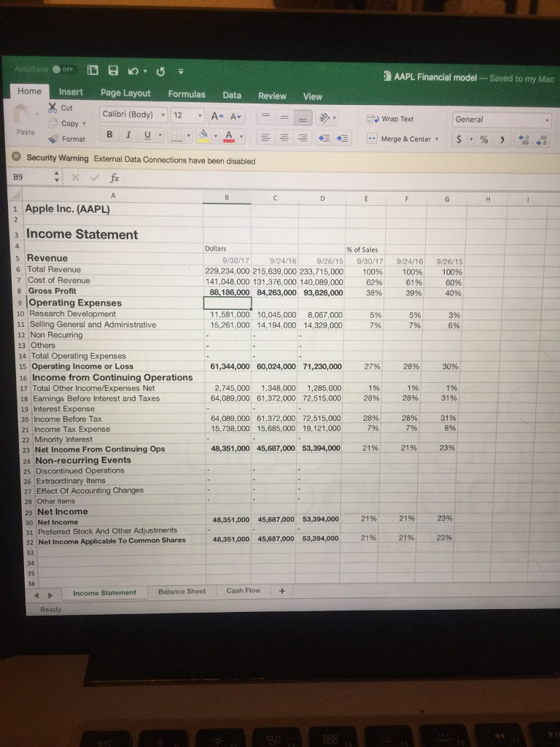Viewport: 560px width, 747px height.
Task: Select the Income Statement sheet tab
Action: tap(105, 592)
